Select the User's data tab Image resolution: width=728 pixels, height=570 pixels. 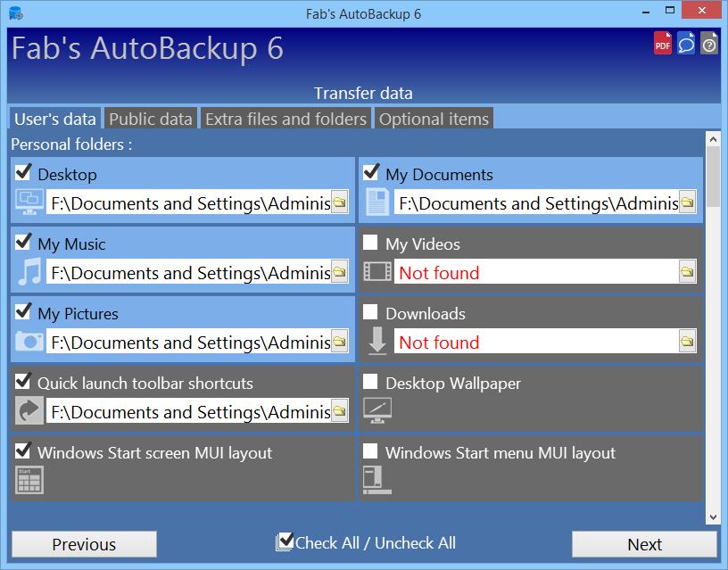point(54,119)
